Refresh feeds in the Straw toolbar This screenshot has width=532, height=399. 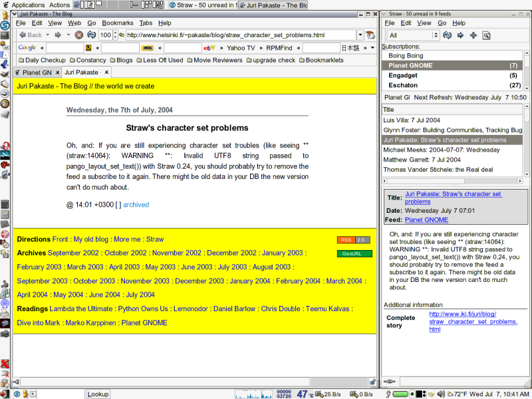tap(447, 35)
